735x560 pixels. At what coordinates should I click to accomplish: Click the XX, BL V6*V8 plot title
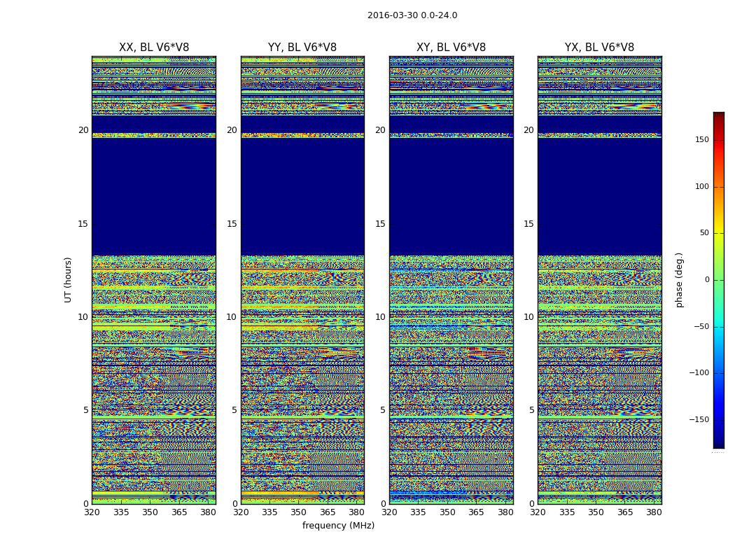pyautogui.click(x=154, y=48)
